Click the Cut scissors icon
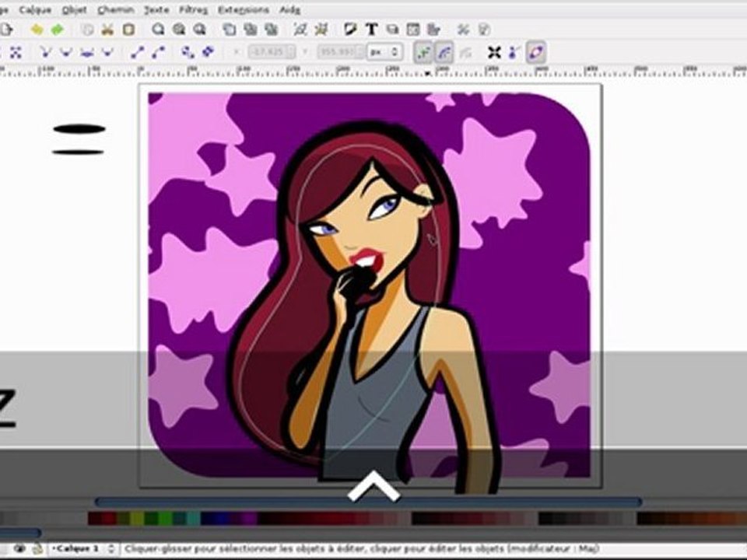747x560 pixels. coord(107,30)
